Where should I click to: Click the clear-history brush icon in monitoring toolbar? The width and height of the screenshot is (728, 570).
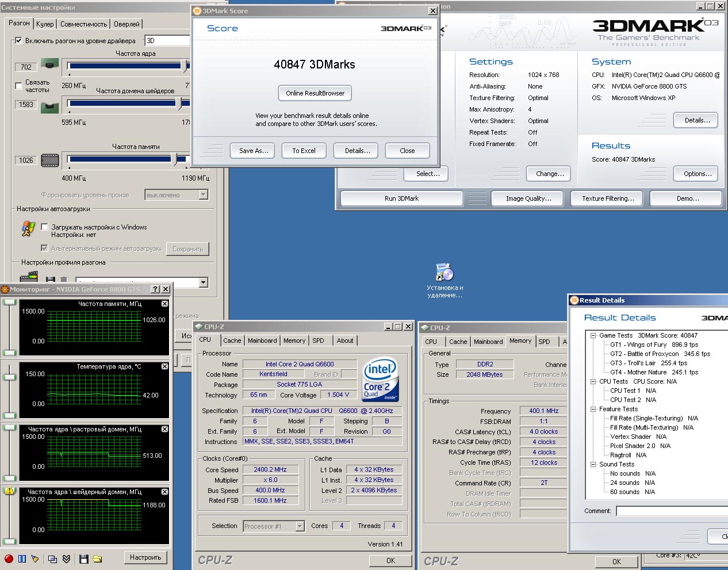point(35,558)
